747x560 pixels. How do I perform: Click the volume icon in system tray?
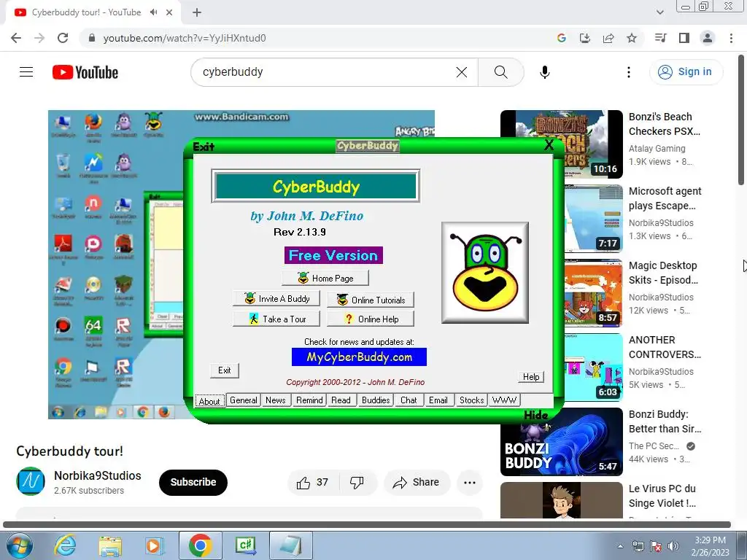tap(673, 546)
